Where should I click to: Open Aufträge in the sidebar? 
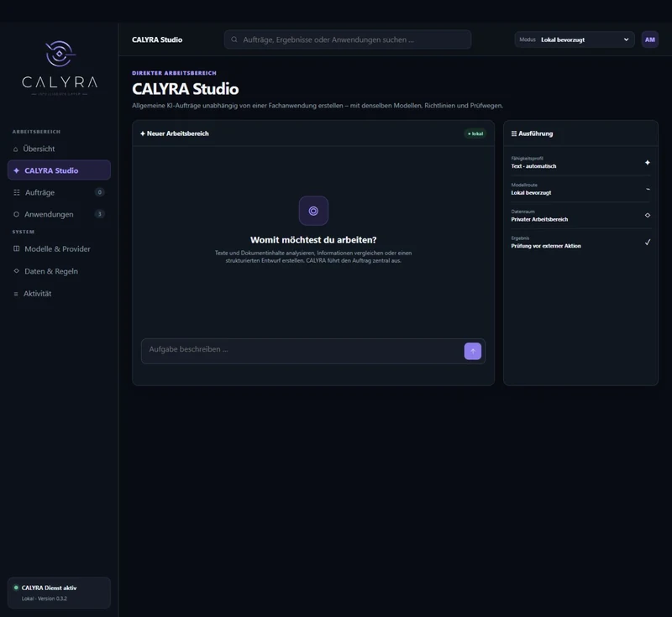59,193
